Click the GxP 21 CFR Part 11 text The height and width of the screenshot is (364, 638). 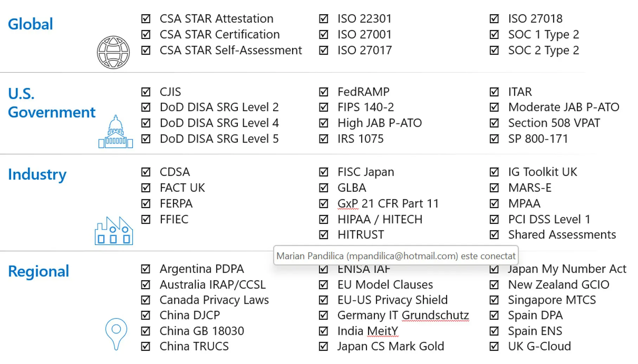[x=388, y=204]
